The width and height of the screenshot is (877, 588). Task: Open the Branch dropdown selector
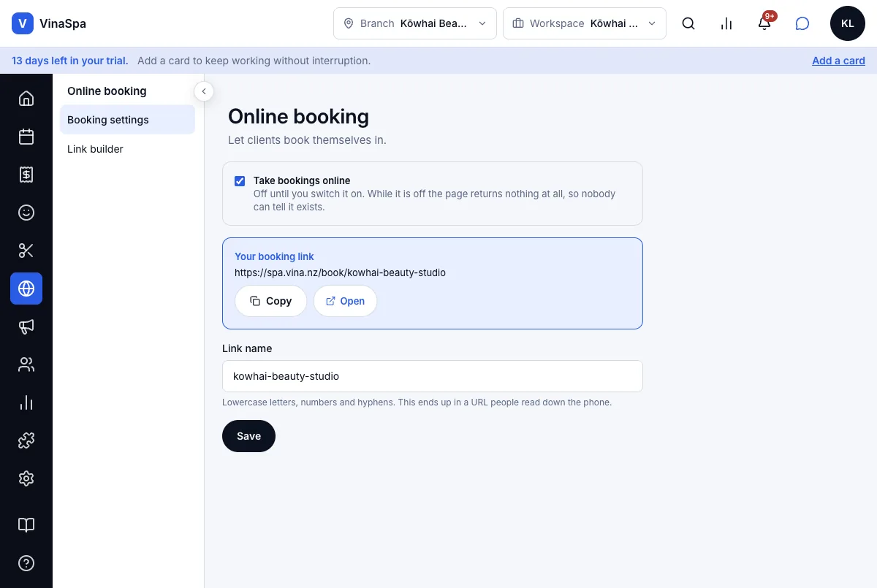415,23
